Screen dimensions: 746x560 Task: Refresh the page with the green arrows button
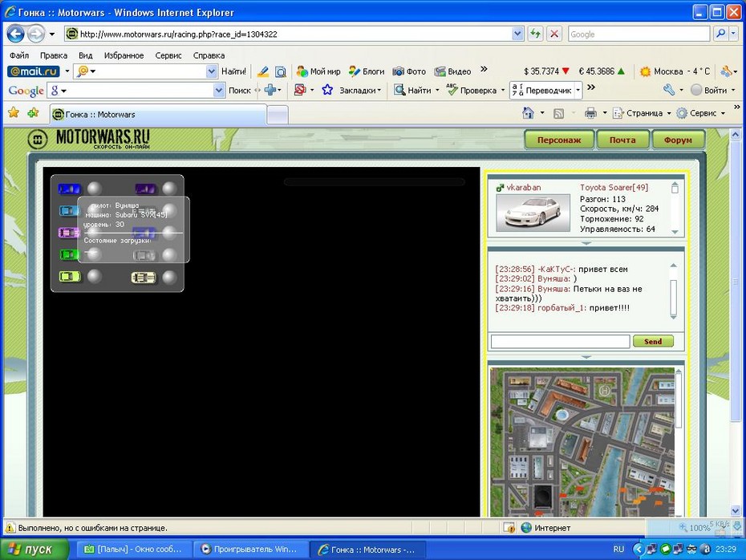coord(536,34)
